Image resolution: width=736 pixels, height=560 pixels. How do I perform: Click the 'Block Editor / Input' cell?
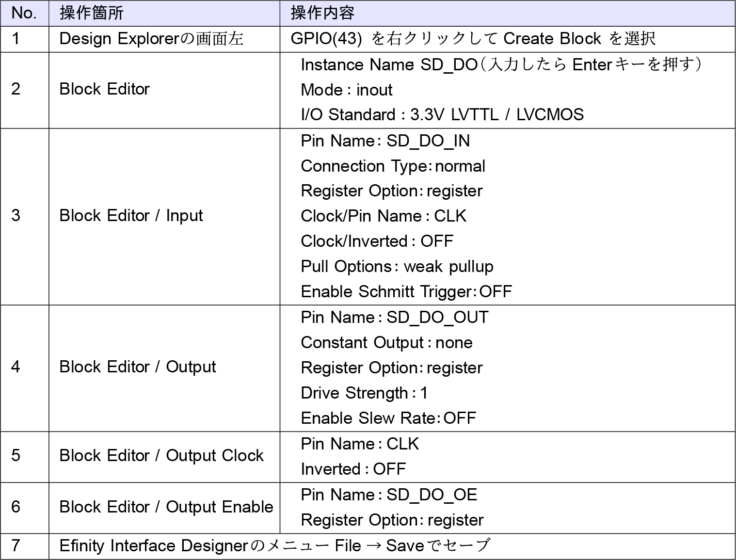coord(131,215)
